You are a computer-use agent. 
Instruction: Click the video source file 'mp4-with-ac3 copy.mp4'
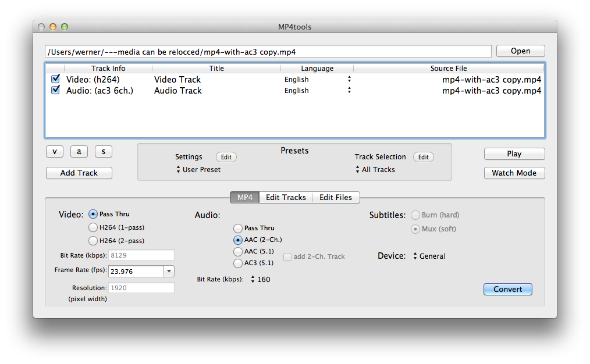point(492,79)
